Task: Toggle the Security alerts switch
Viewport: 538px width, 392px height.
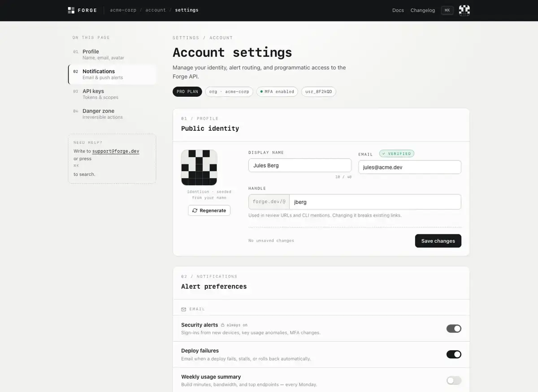Action: point(454,328)
